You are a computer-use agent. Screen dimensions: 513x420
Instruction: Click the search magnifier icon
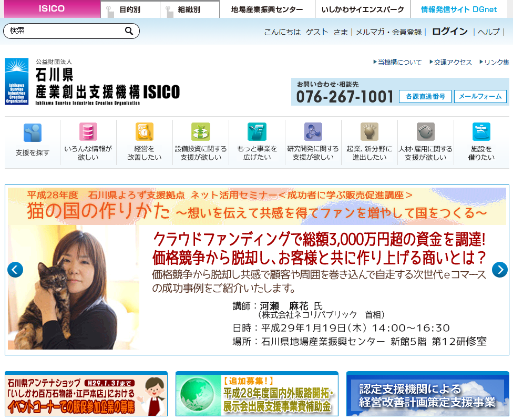coord(129,31)
